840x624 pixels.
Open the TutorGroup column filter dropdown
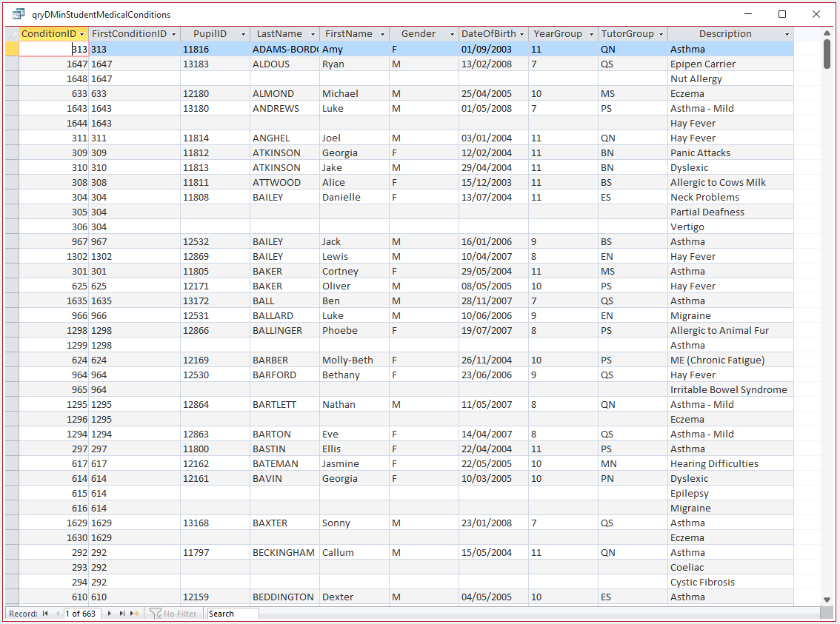[661, 34]
